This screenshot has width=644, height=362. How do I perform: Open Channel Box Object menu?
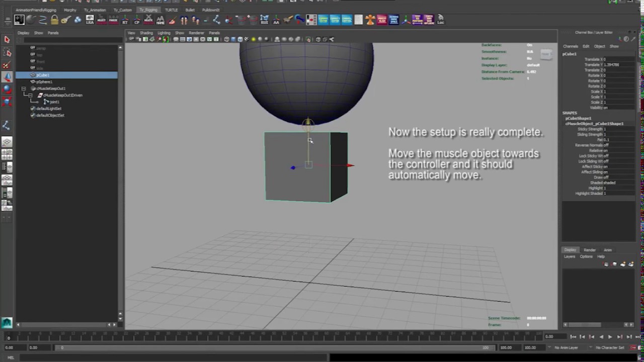[599, 46]
